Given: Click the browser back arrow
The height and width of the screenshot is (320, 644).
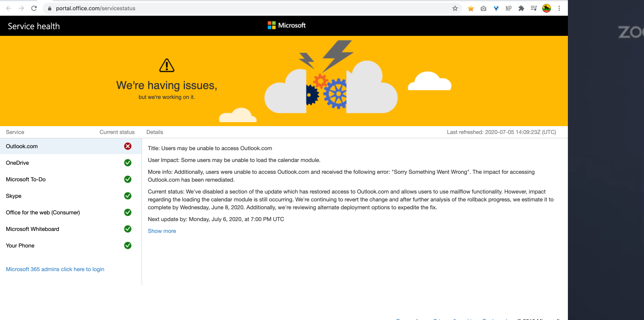Looking at the screenshot, I should click(x=9, y=8).
